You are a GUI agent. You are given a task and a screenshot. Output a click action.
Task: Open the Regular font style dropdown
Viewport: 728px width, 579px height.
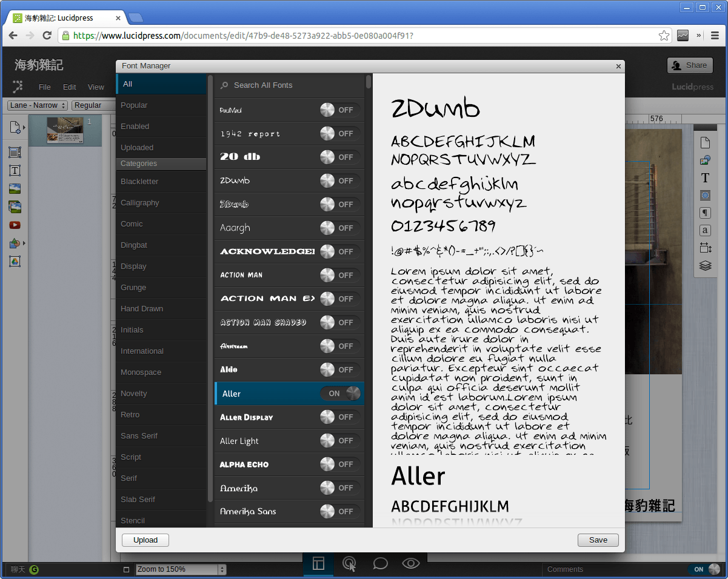pyautogui.click(x=92, y=105)
